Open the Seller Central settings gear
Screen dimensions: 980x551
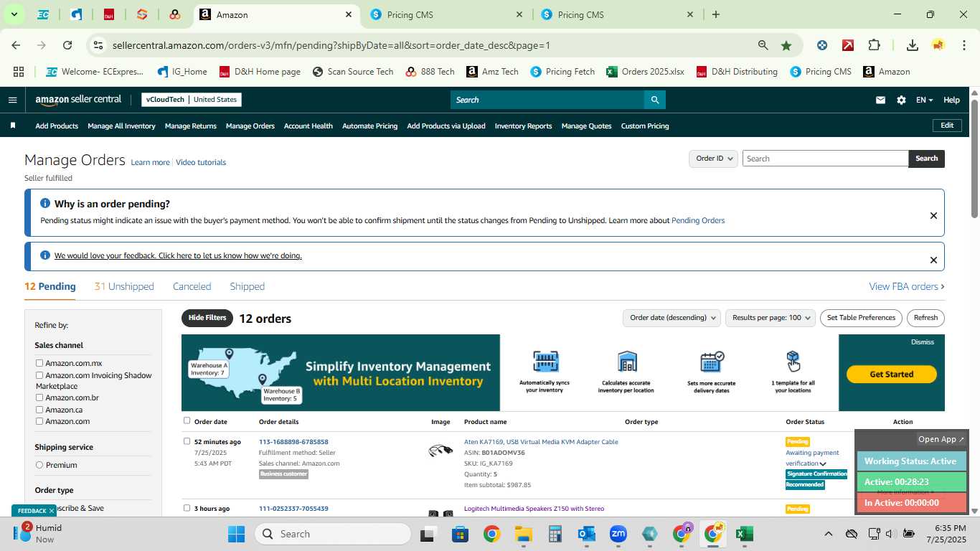click(x=901, y=100)
